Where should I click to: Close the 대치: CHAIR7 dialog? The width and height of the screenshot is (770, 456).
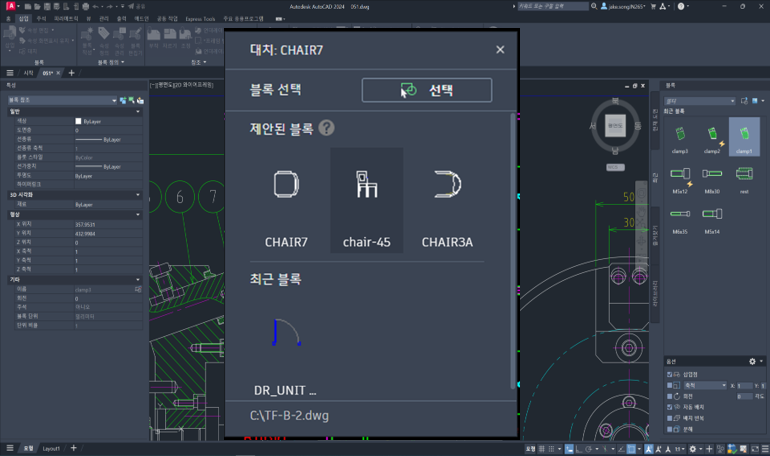500,50
